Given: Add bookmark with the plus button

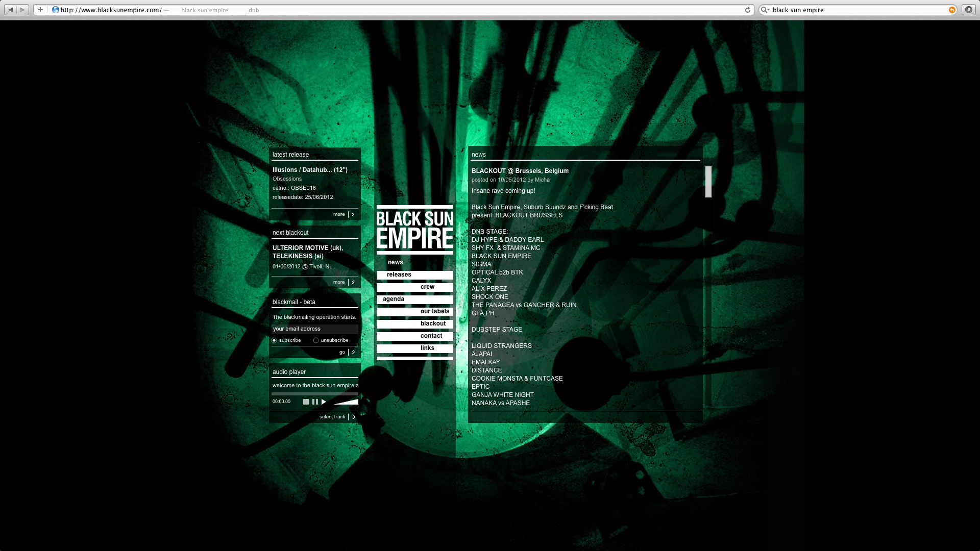Looking at the screenshot, I should tap(40, 10).
